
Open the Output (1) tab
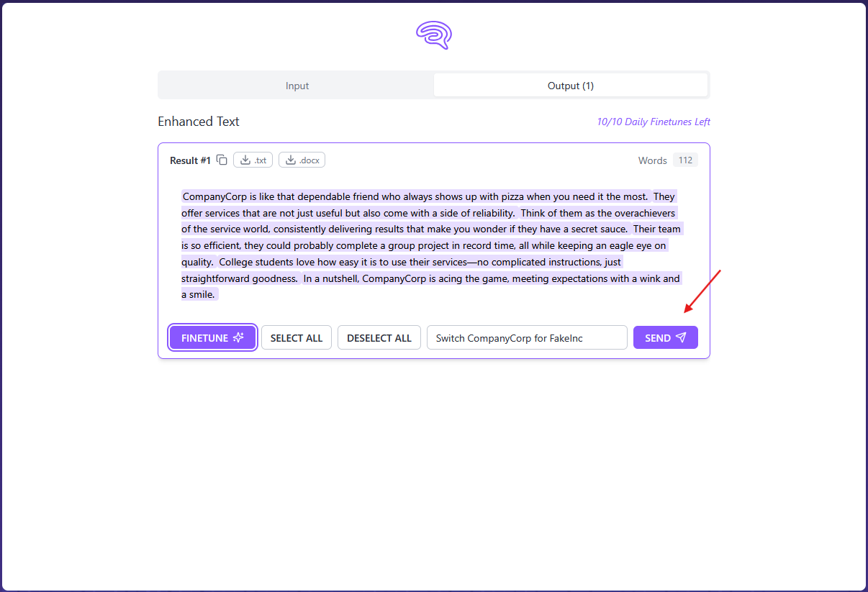tap(571, 86)
